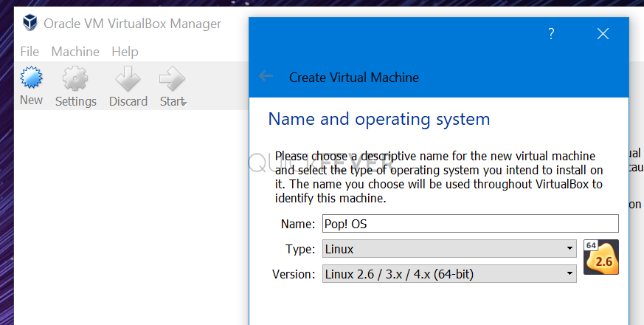This screenshot has width=644, height=325.
Task: Open the Start button dropdown arrow
Action: [x=184, y=103]
